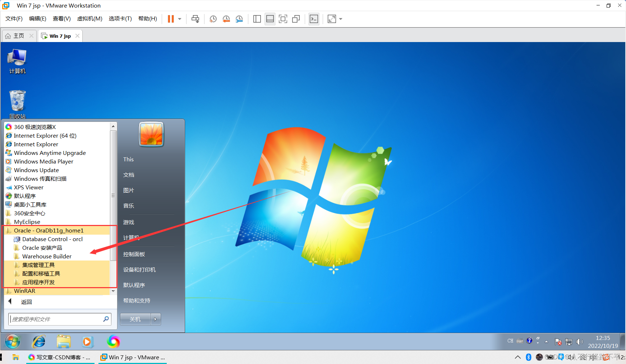Open the 虚拟机(M) menu

(90, 19)
